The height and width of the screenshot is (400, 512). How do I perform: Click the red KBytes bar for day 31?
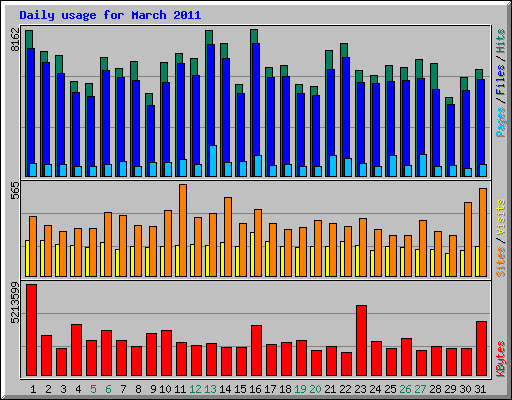[482, 348]
